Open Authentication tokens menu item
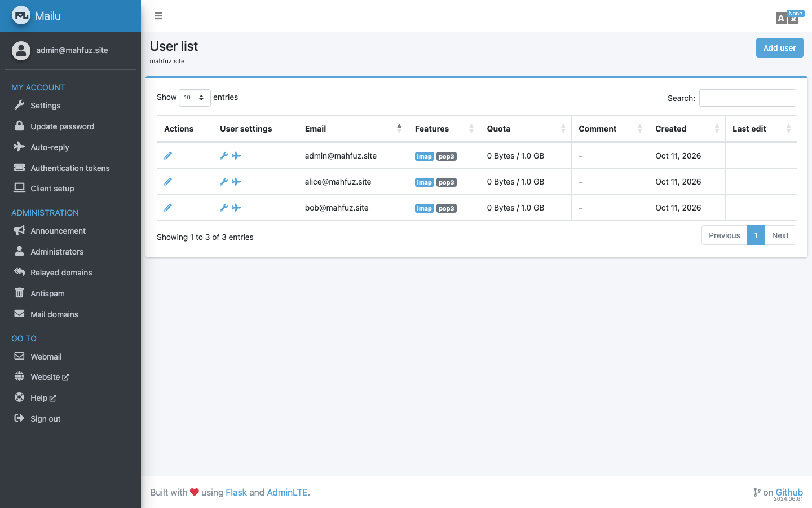 tap(70, 168)
